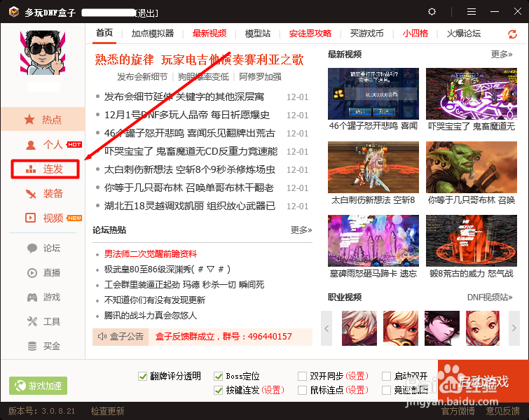Open news 12月1号DNF多玩人品帝

pos(187,115)
